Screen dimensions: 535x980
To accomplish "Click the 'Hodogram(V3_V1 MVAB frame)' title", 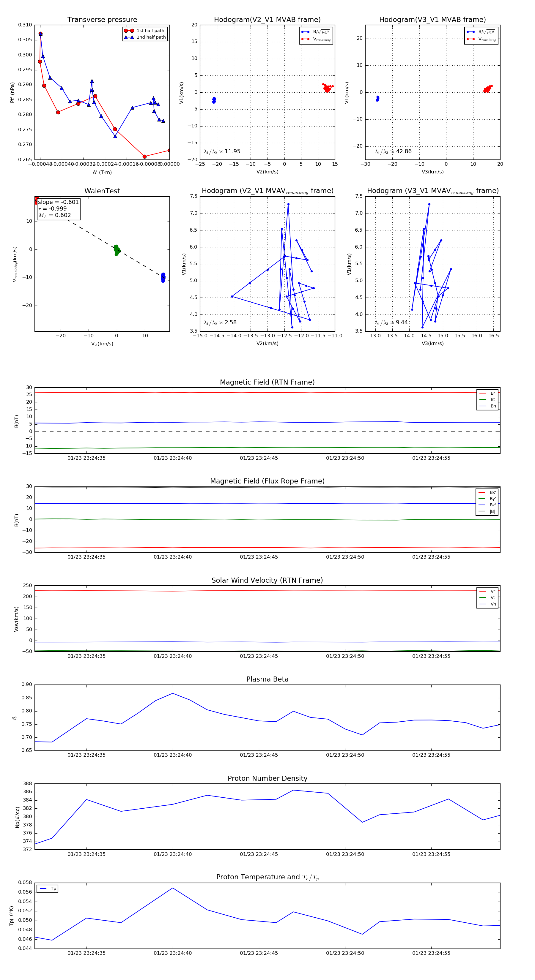I will (432, 20).
